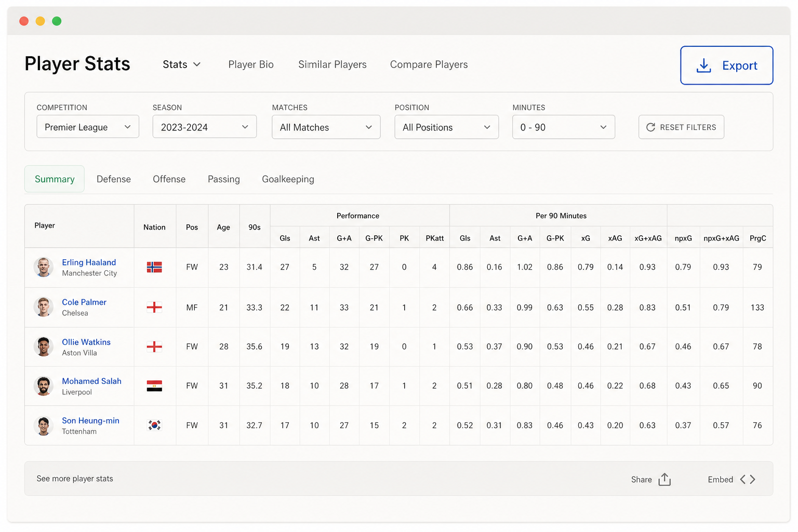Click England flag in Ollie Watkins row
Image resolution: width=798 pixels, height=532 pixels.
pyautogui.click(x=154, y=347)
